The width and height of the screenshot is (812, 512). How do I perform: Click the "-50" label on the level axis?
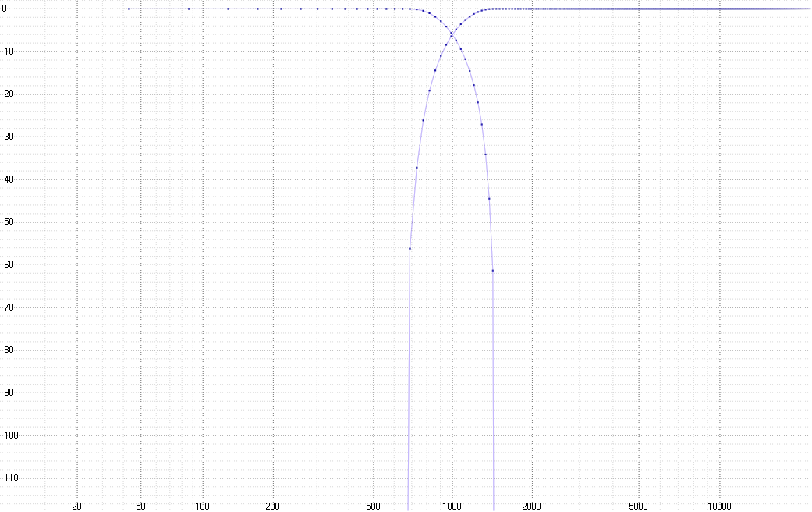[7, 222]
